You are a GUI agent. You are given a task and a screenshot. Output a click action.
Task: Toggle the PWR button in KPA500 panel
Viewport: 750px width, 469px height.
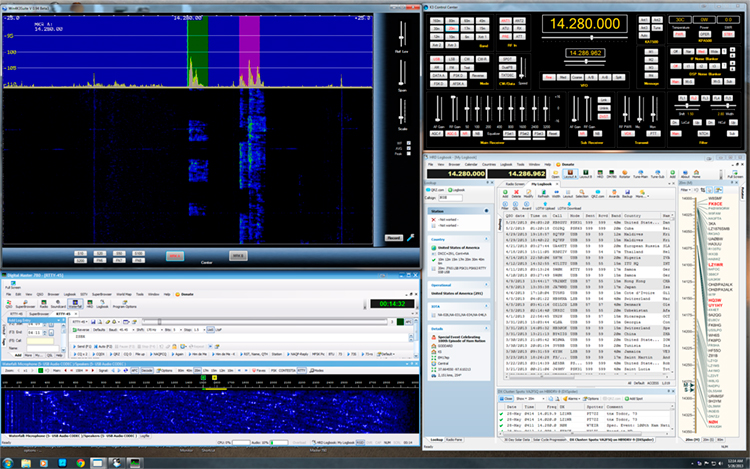click(678, 34)
